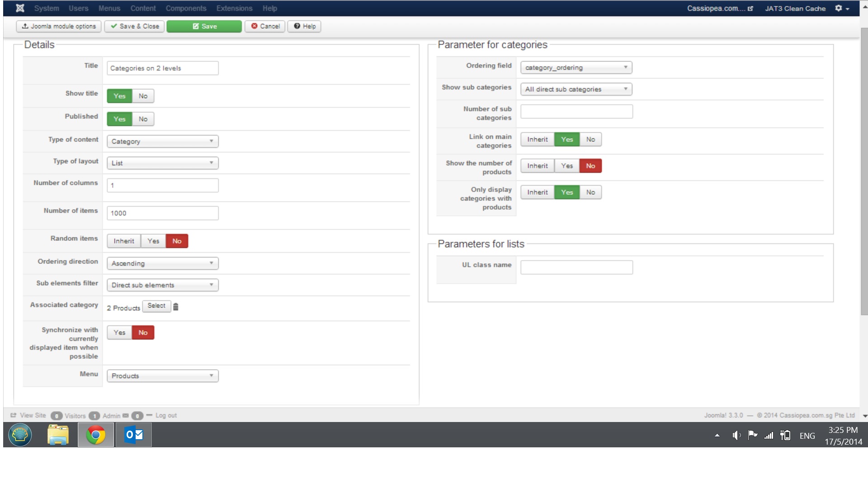This screenshot has height=488, width=868.
Task: Open File Explorer taskbar icon
Action: click(x=58, y=435)
